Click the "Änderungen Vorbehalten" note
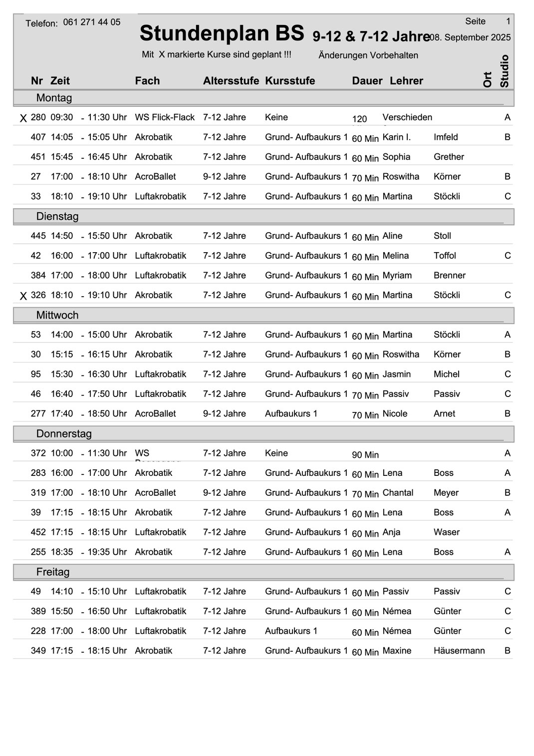The image size is (534, 756). [x=368, y=55]
